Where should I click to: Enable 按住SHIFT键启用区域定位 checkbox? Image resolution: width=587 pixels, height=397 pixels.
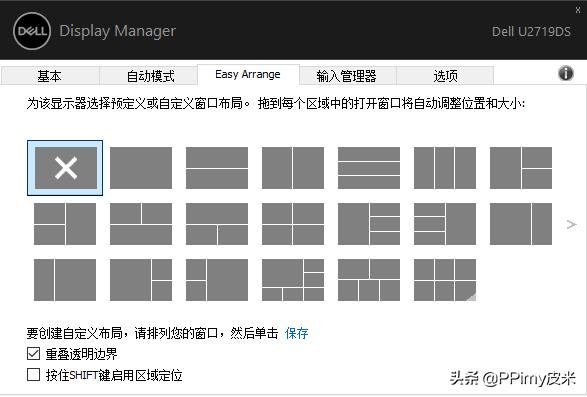33,375
